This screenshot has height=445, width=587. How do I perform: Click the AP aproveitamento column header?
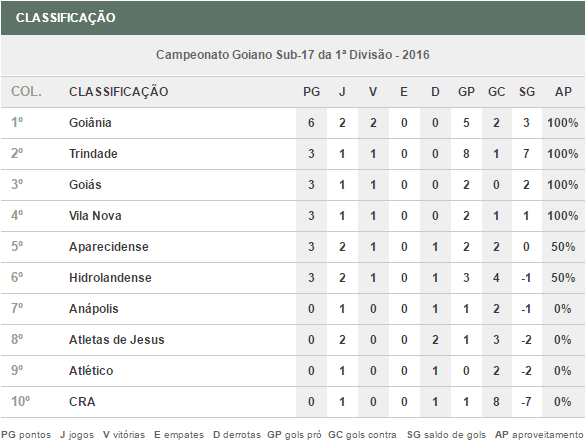click(563, 92)
